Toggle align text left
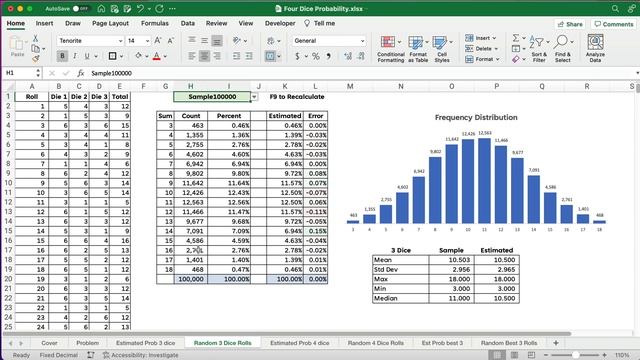 coord(191,56)
